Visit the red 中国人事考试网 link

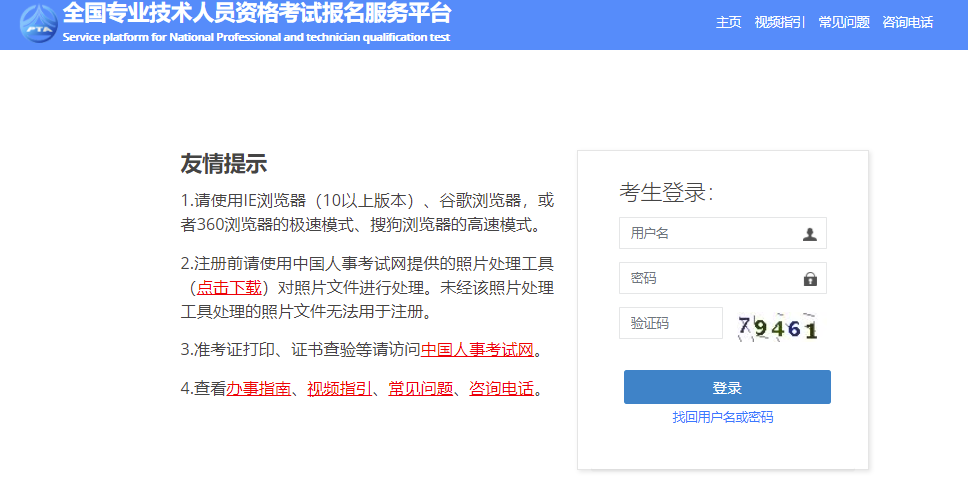(477, 350)
